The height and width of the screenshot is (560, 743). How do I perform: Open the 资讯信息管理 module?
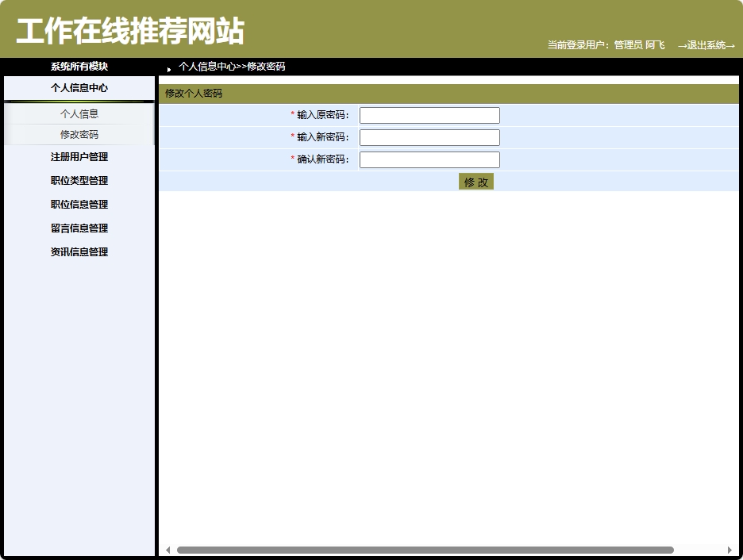[x=78, y=251]
